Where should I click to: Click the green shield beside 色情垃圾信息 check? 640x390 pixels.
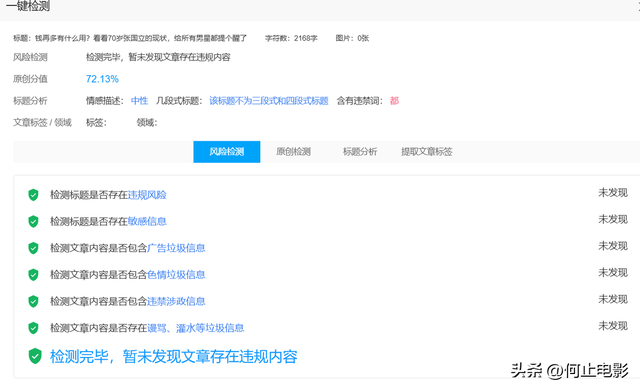33,275
